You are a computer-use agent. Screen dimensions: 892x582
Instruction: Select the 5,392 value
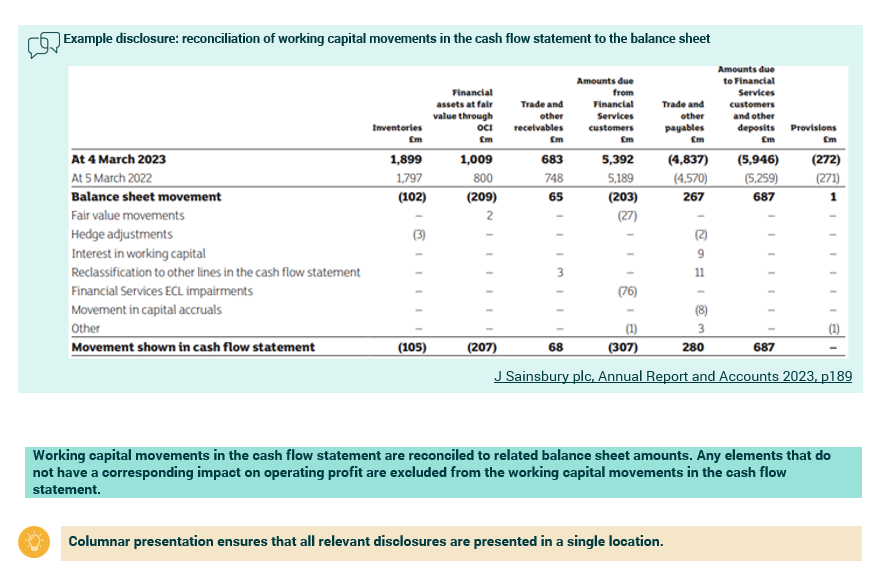[x=617, y=159]
